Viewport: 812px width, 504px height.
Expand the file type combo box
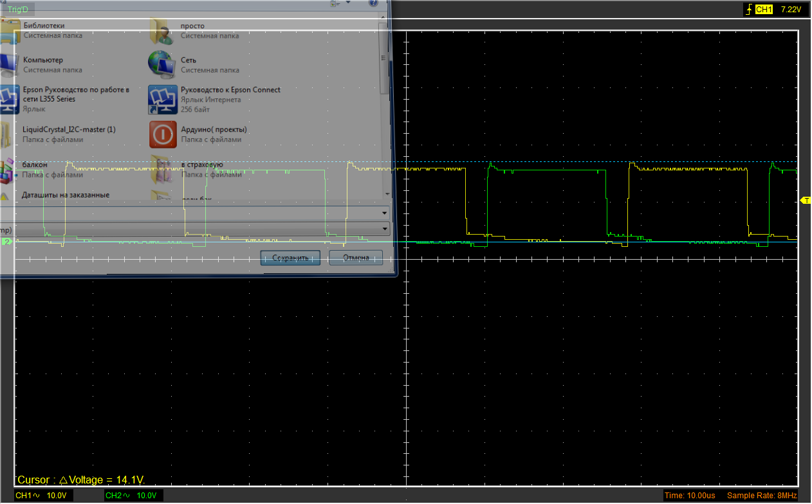385,229
